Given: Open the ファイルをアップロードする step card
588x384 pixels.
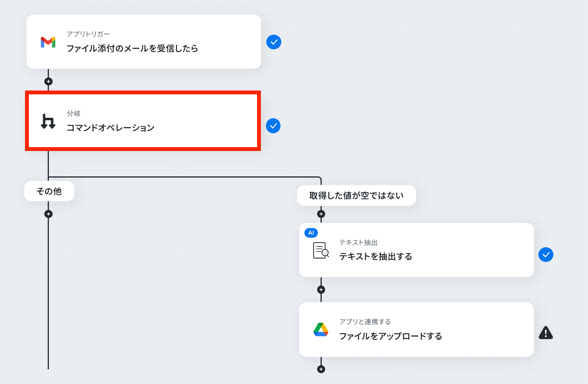Looking at the screenshot, I should [416, 329].
